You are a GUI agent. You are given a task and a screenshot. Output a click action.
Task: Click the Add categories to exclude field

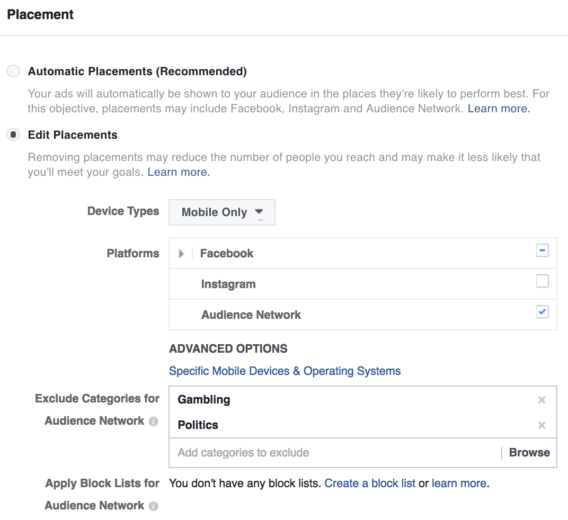335,453
